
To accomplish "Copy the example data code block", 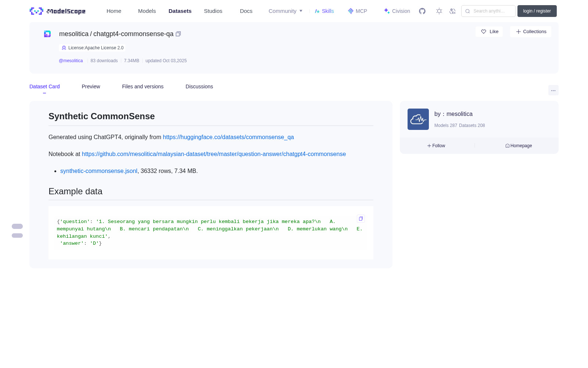I will click(x=361, y=219).
